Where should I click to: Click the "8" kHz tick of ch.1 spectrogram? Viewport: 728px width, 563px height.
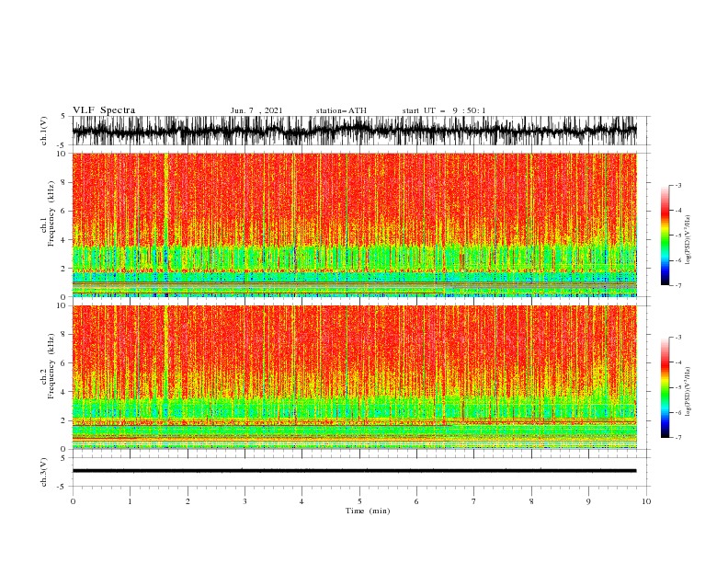point(64,182)
